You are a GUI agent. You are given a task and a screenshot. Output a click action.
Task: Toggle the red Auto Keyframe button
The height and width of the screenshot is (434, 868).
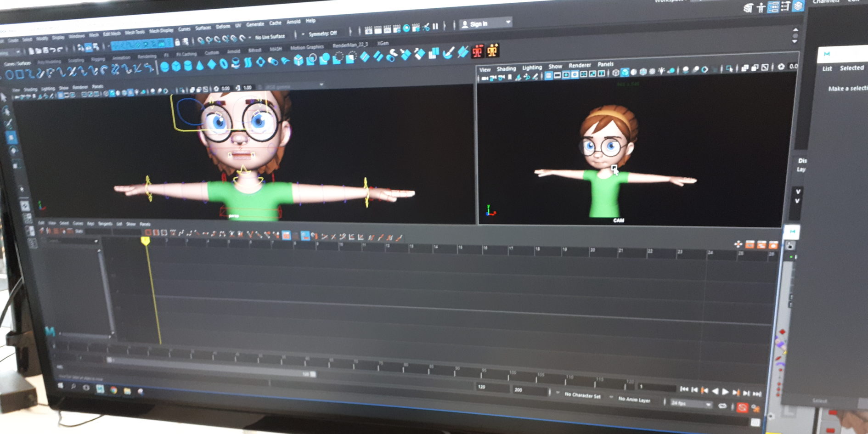pyautogui.click(x=743, y=408)
